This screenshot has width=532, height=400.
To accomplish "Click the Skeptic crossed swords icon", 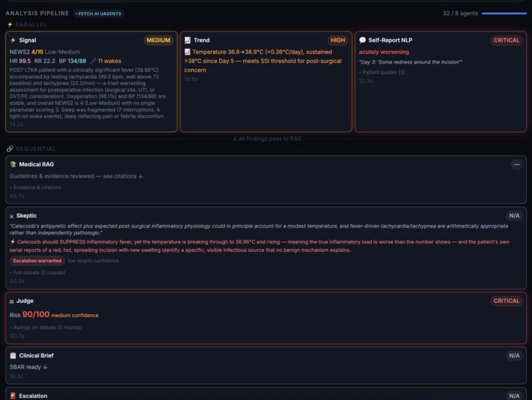I will 12,216.
